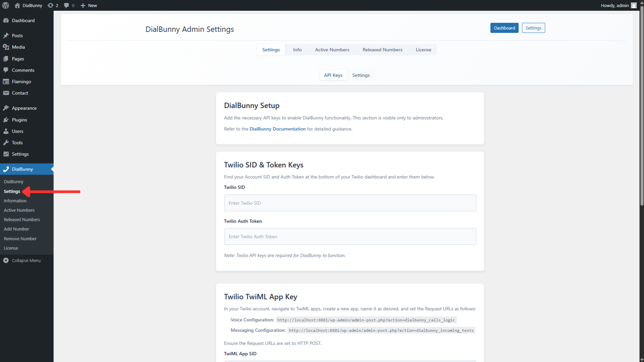Viewport: 644px width, 362px height.
Task: Click inside the Enter Twilio SID field
Action: point(350,203)
